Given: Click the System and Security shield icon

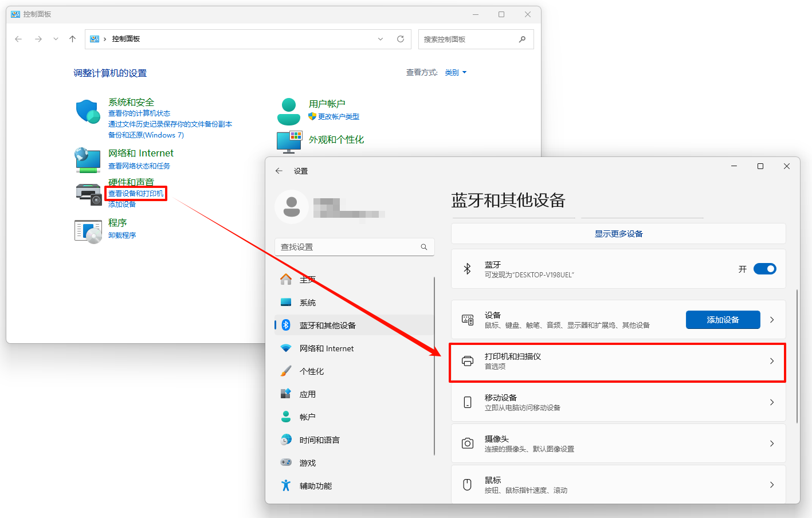Looking at the screenshot, I should pos(88,111).
